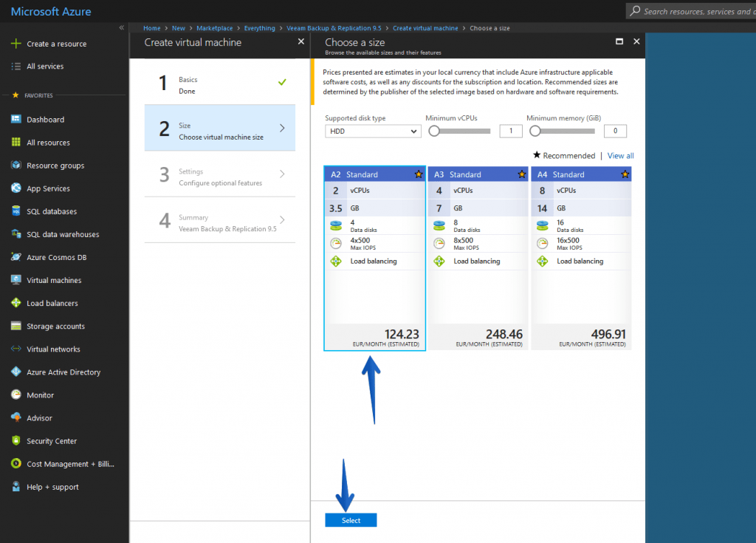Open step 3 Settings chevron
Image resolution: width=756 pixels, height=543 pixels.
282,174
